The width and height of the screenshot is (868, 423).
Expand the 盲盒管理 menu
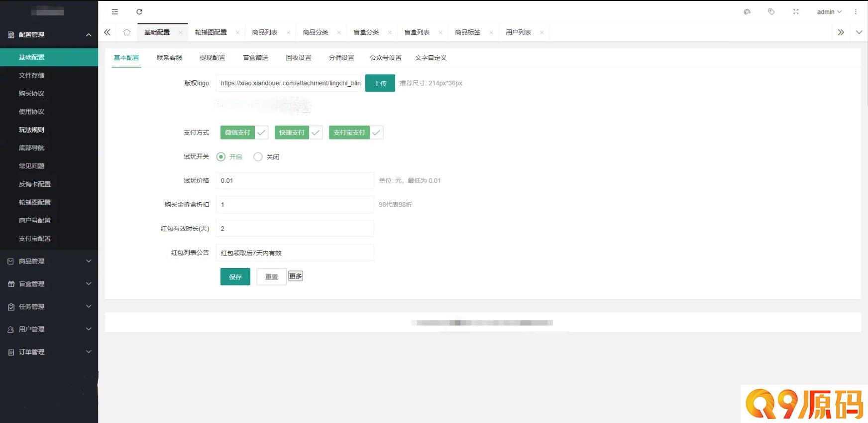coord(49,284)
